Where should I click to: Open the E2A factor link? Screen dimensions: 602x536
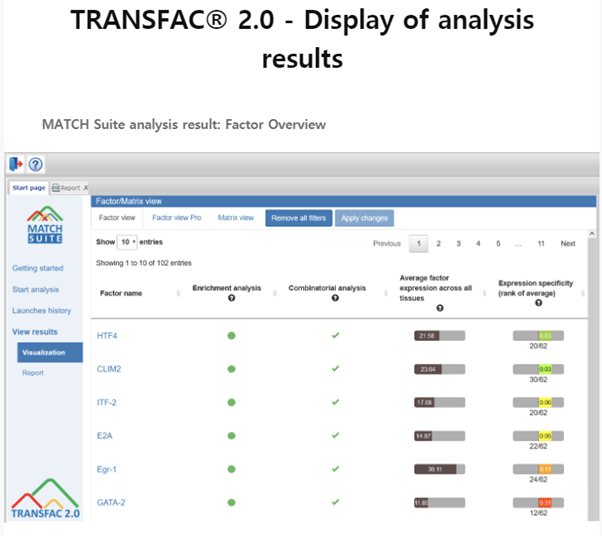104,436
